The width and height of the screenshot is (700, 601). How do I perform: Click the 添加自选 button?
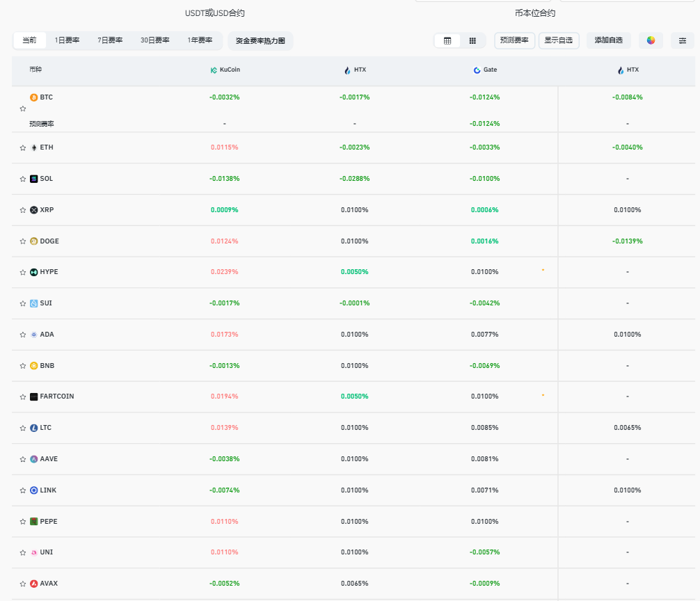click(608, 40)
